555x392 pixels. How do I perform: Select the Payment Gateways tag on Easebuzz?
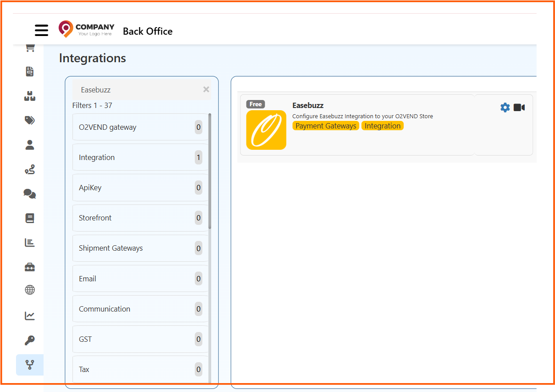pyautogui.click(x=326, y=126)
